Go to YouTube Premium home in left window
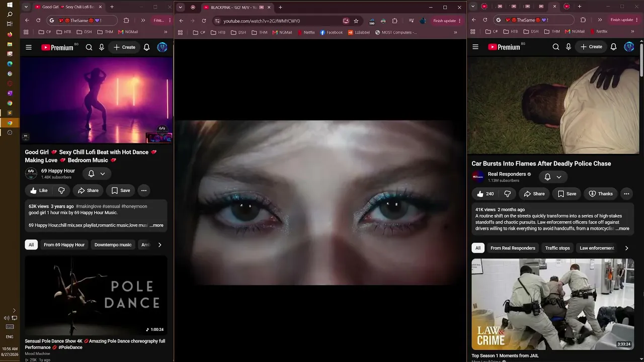Viewport: 644px width, 362px height. point(57,47)
